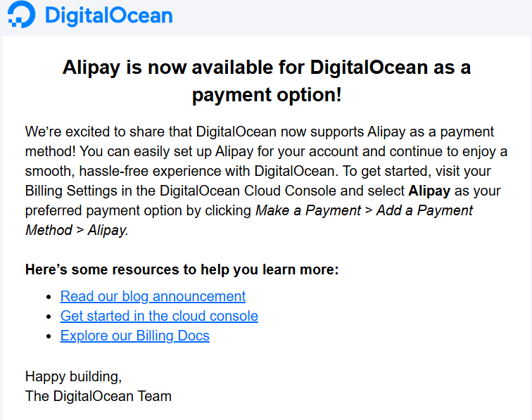Click the DigitalOcean wordmark in the header
The image size is (532, 420).
click(x=109, y=15)
